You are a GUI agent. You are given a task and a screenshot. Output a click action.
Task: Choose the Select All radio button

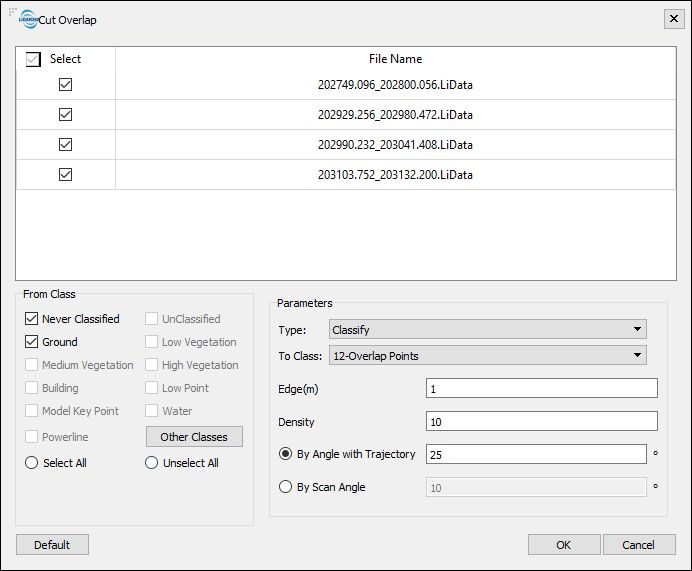pos(31,462)
